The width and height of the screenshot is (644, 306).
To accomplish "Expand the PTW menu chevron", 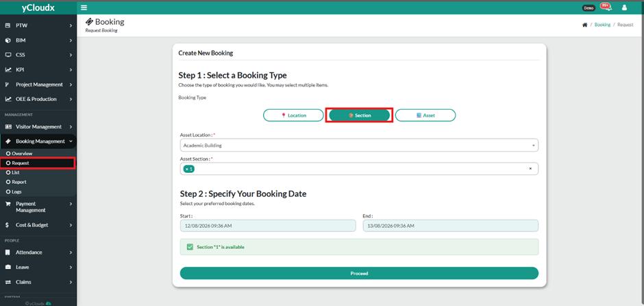I will tap(71, 25).
